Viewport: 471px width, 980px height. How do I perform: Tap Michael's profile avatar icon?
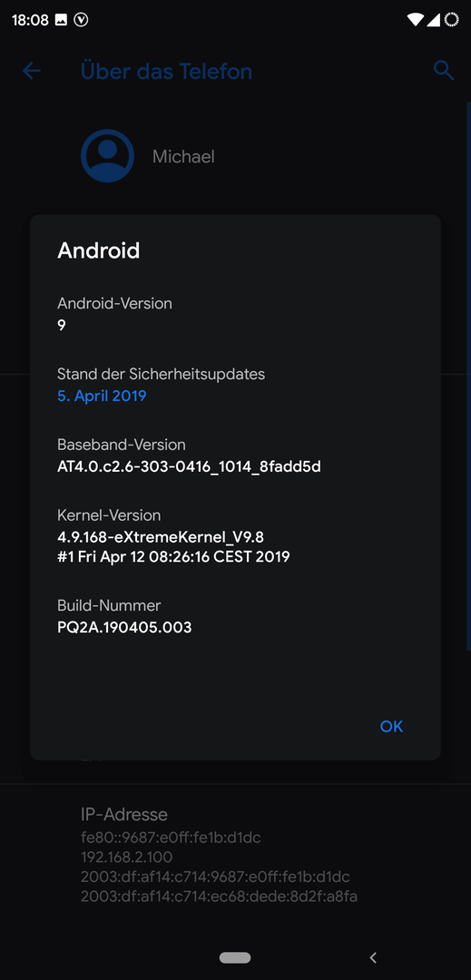[x=107, y=156]
